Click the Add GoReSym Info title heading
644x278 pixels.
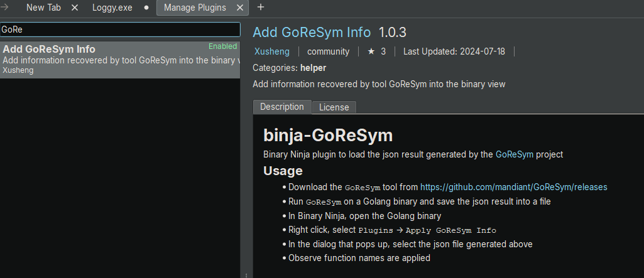click(x=312, y=33)
